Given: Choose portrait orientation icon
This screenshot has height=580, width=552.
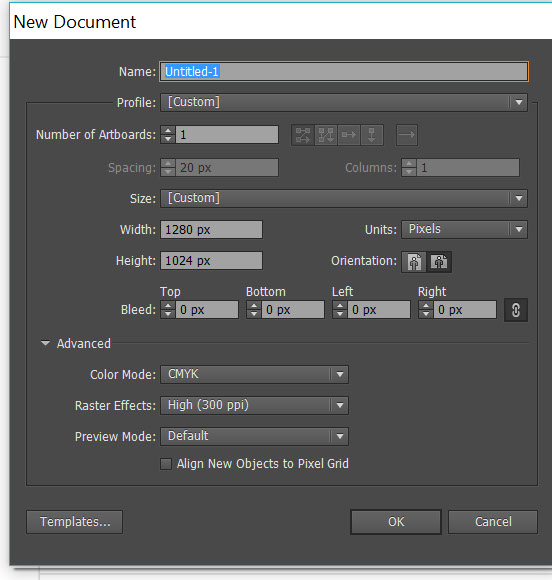Looking at the screenshot, I should [414, 262].
